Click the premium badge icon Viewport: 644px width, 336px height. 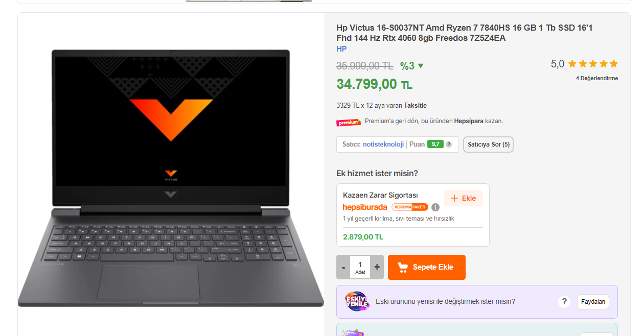point(348,122)
